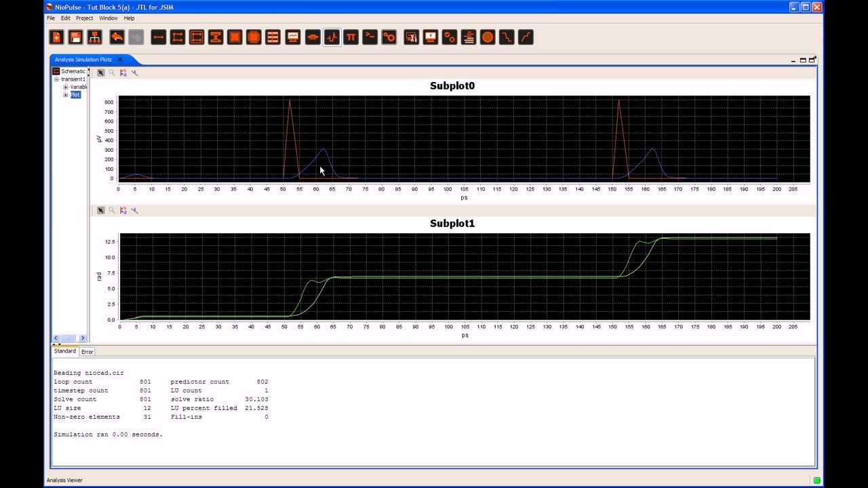Viewport: 868px width, 488px height.
Task: Open the Edit menu
Action: click(66, 18)
